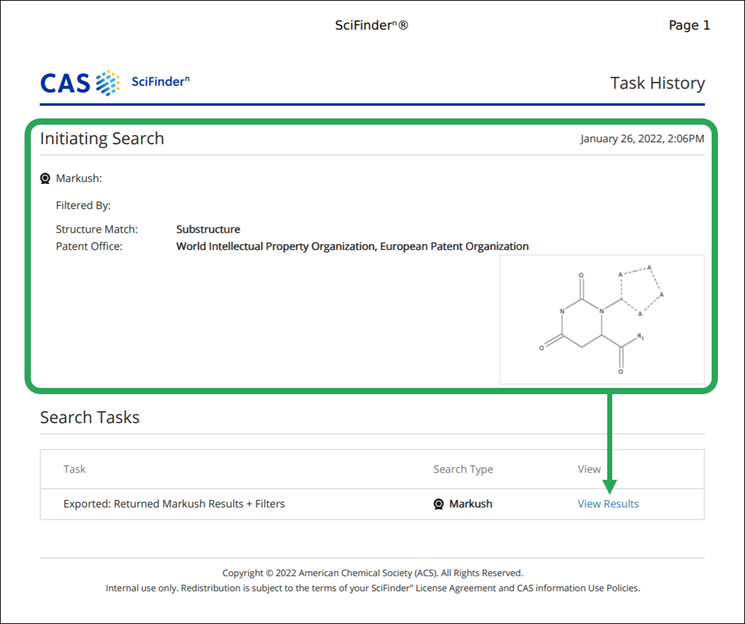
Task: Select the 'Search Tasks' heading
Action: click(x=90, y=417)
